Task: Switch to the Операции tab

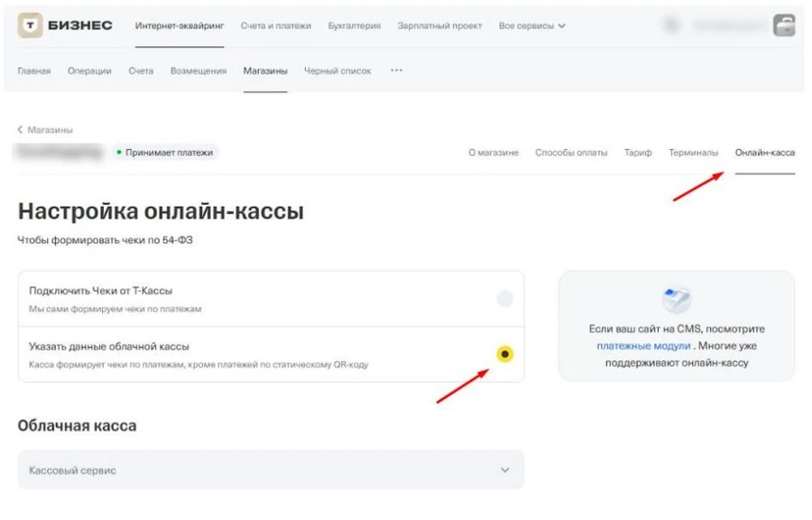Action: 89,71
